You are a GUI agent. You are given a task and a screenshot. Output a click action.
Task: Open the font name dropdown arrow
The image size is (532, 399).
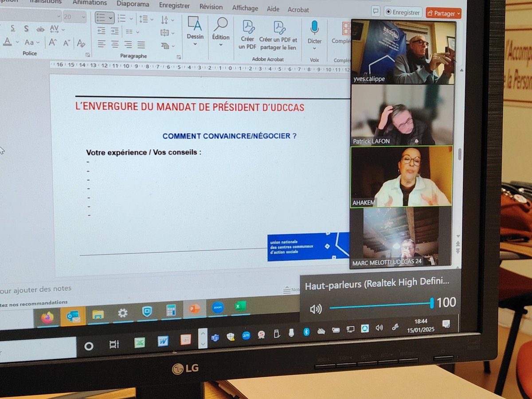pos(59,16)
